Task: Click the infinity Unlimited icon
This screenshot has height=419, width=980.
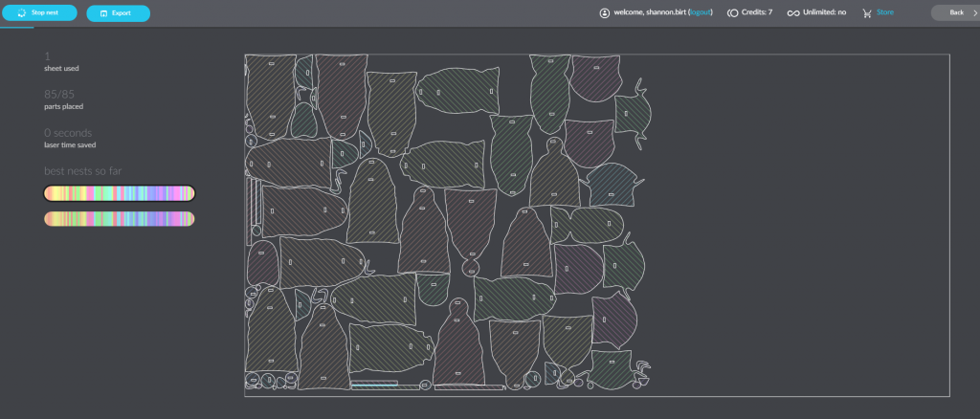Action: tap(793, 12)
